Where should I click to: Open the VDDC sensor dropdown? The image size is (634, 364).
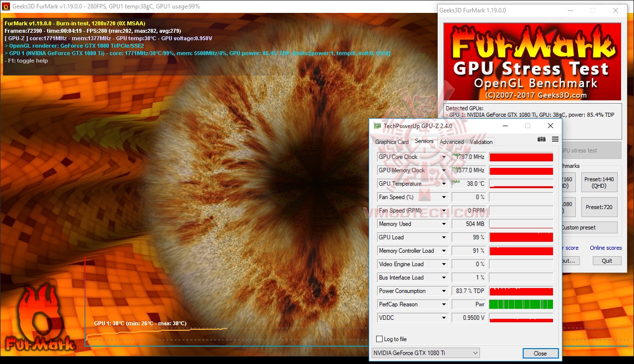pos(444,318)
